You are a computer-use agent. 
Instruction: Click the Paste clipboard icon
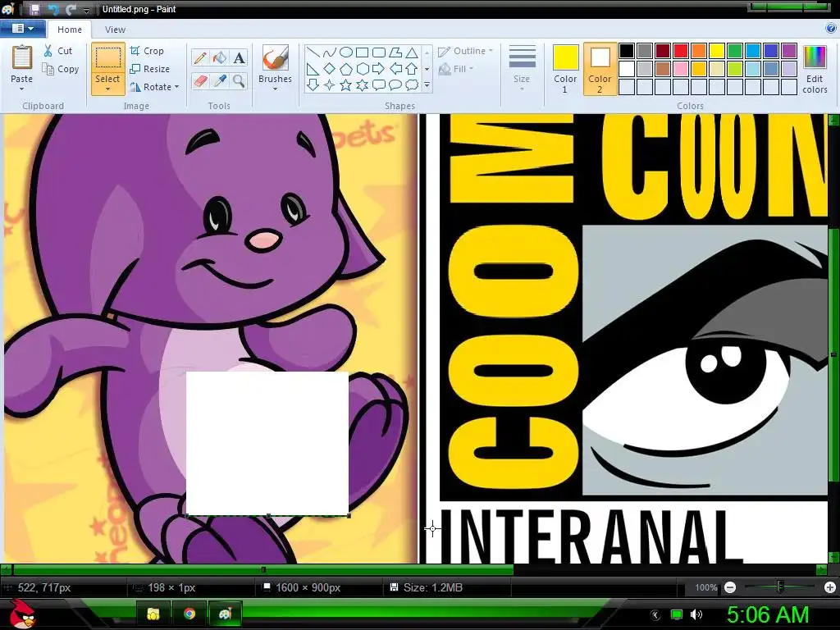tap(22, 57)
